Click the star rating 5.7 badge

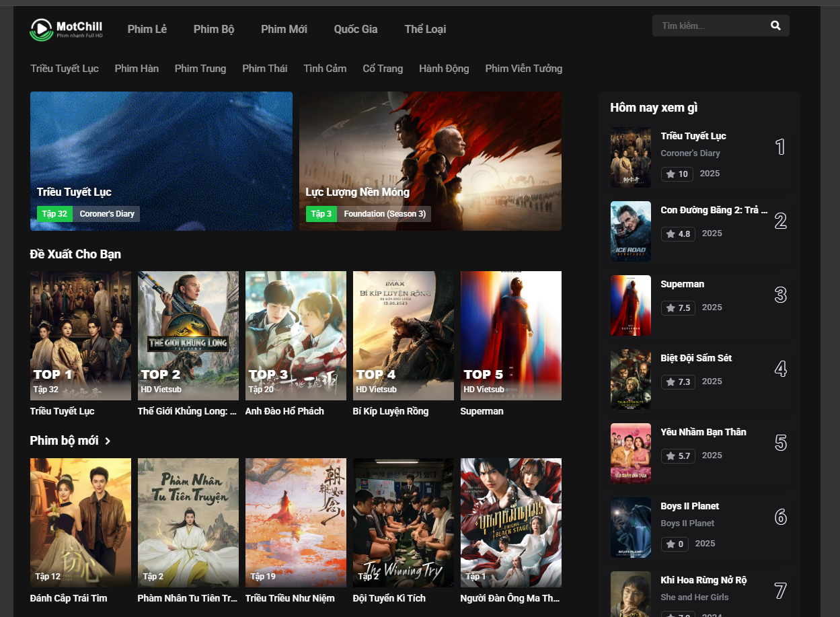pyautogui.click(x=679, y=456)
